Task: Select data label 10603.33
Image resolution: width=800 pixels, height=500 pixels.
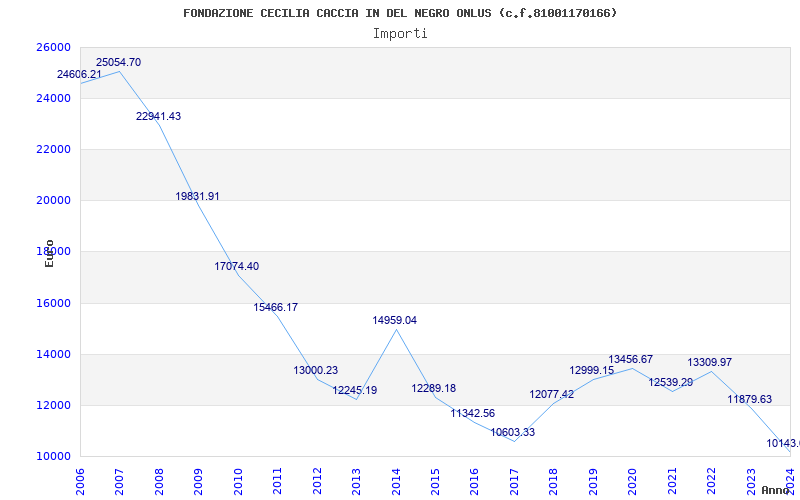Action: [x=513, y=432]
